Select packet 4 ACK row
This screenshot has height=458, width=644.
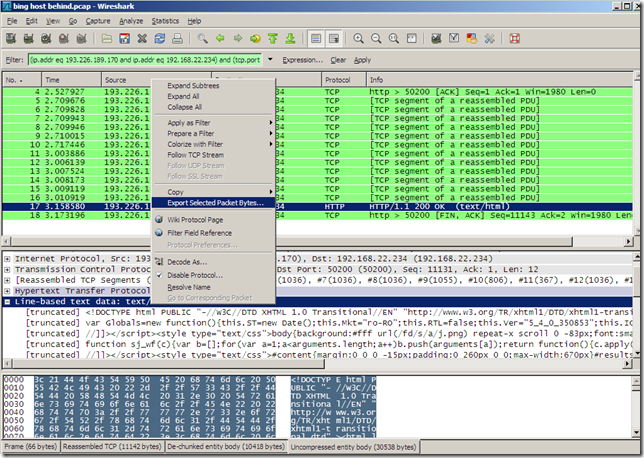(317, 92)
